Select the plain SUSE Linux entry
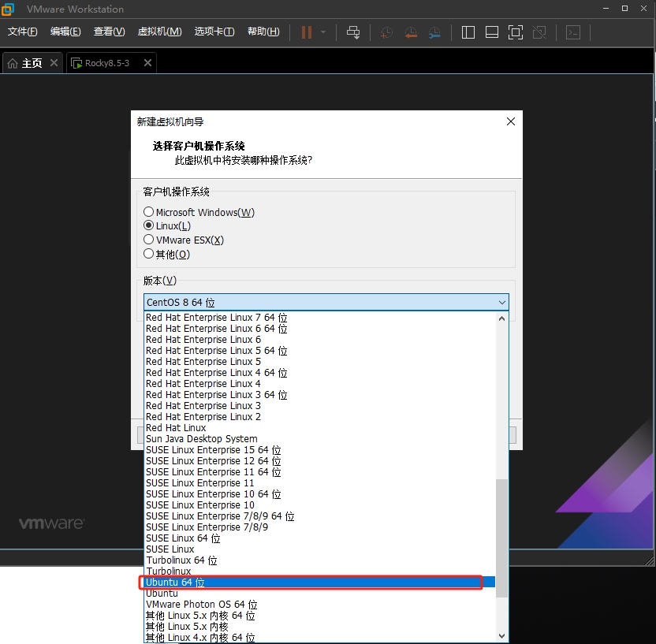This screenshot has width=656, height=644. 319,549
